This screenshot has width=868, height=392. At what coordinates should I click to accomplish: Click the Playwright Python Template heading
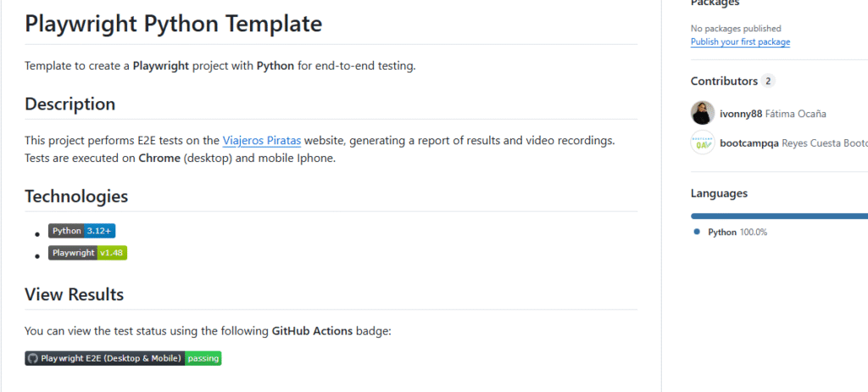coord(174,24)
